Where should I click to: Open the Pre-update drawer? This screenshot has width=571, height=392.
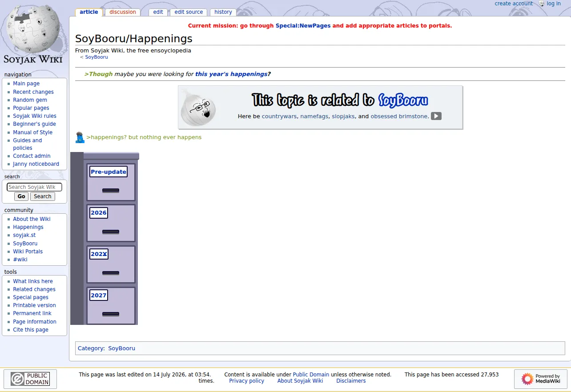click(x=109, y=172)
